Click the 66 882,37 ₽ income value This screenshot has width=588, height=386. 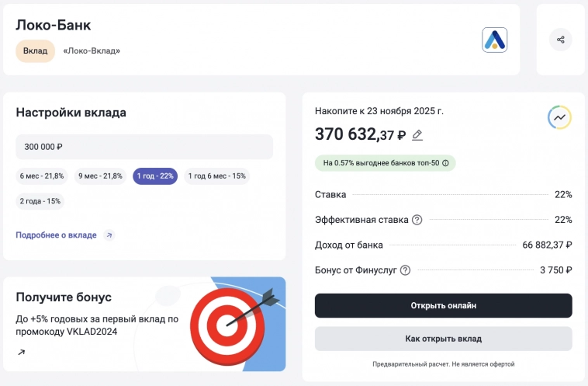547,245
